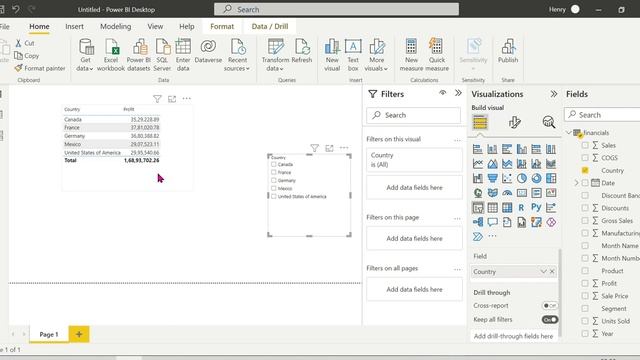
Task: Click Add data fields under Filters on this page
Action: click(x=414, y=238)
